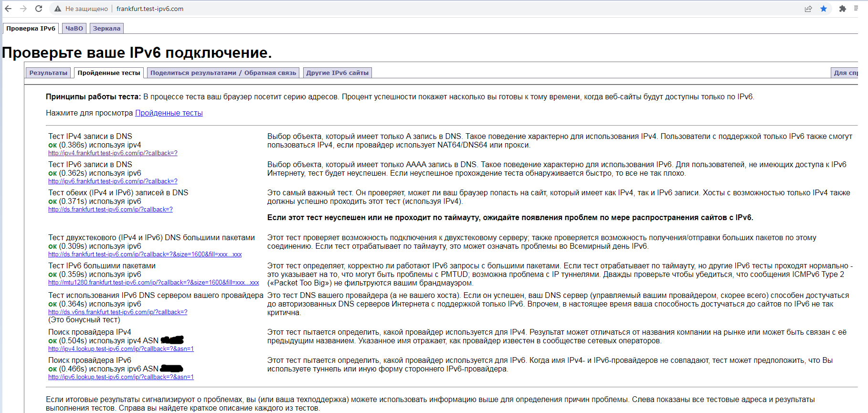868x413 pixels.
Task: Open the extensions puzzle icon
Action: click(843, 9)
